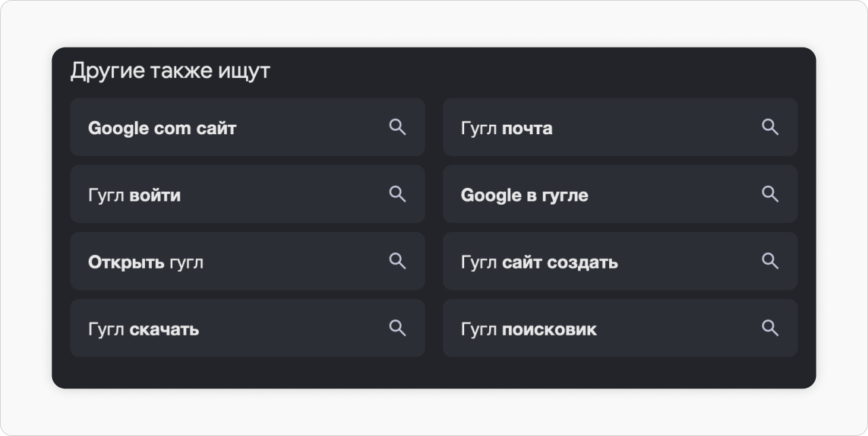Choose the "Google в гугле" related search
868x436 pixels.
(x=620, y=194)
